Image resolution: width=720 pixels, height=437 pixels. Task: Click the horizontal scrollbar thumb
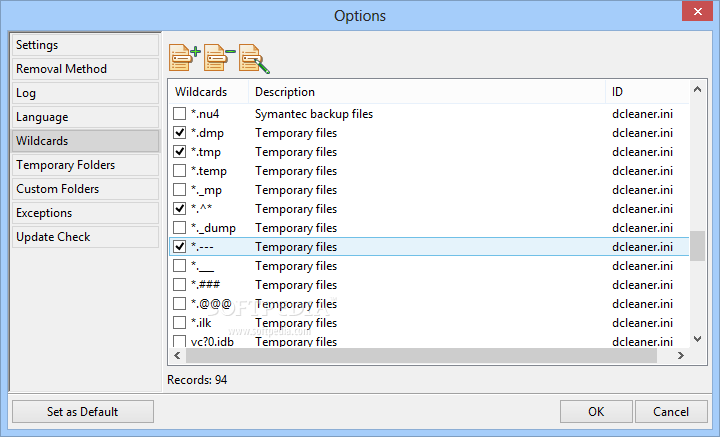[x=421, y=355]
